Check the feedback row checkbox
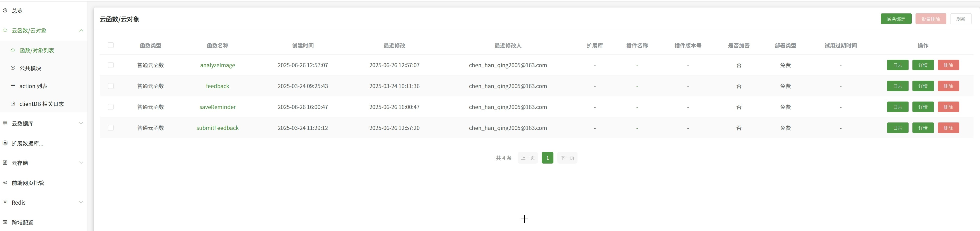Image resolution: width=980 pixels, height=231 pixels. (111, 86)
